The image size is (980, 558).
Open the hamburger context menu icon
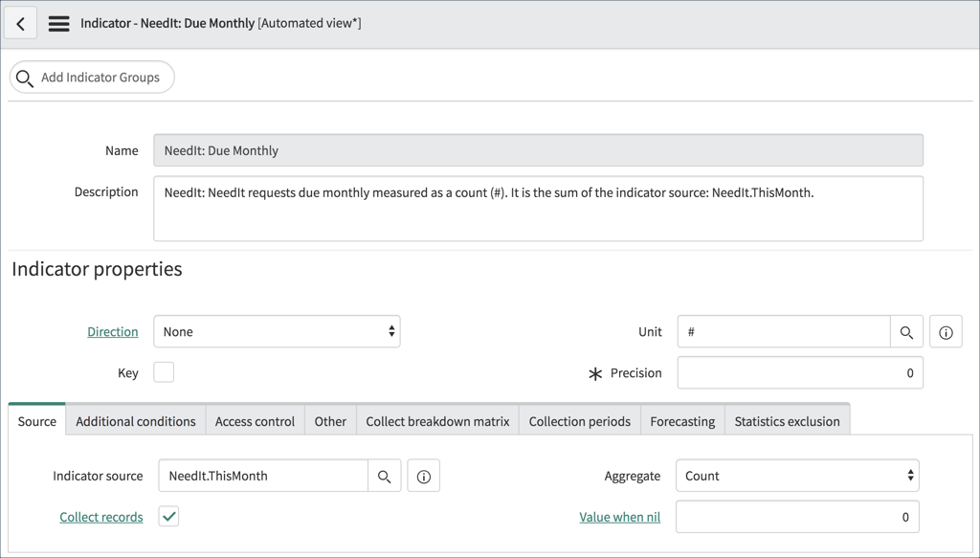(x=58, y=24)
